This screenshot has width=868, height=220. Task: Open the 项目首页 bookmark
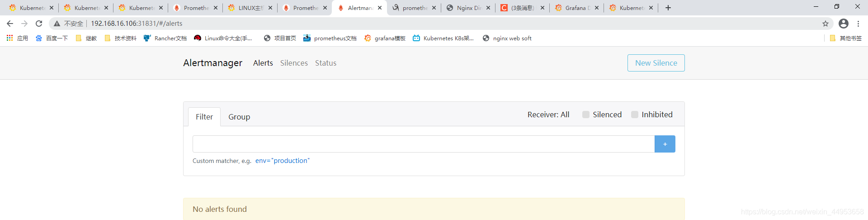tap(280, 38)
